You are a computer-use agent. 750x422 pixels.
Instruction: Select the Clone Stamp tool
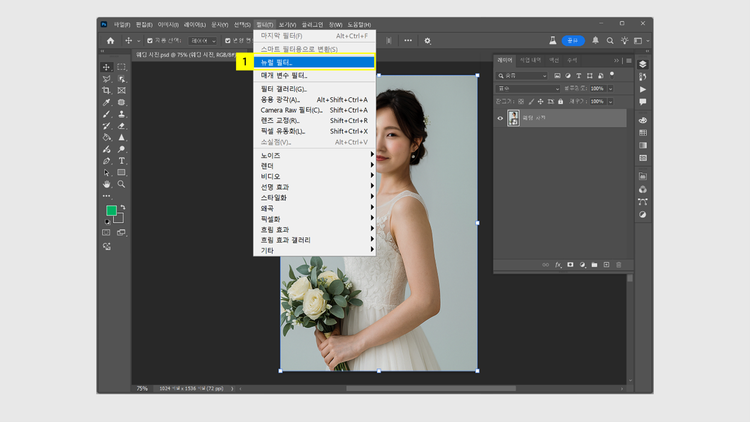[x=121, y=114]
